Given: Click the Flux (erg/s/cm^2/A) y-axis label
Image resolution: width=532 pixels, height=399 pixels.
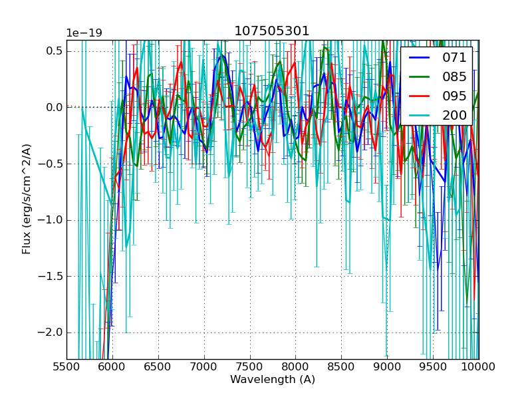Looking at the screenshot, I should pos(27,199).
